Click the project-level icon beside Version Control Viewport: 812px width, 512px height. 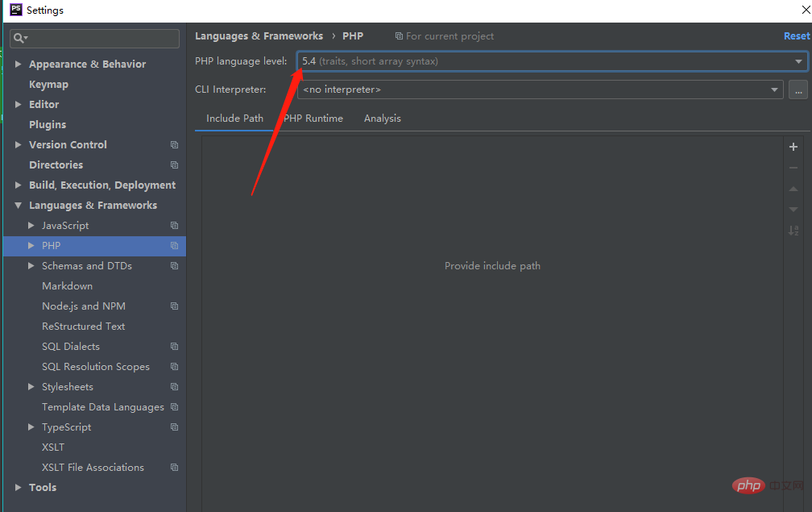coord(174,145)
